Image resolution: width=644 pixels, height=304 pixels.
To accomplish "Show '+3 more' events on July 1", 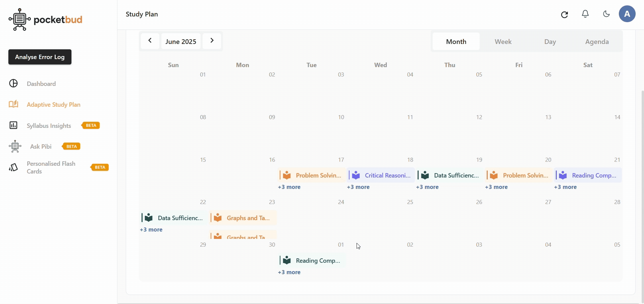I will pyautogui.click(x=289, y=272).
